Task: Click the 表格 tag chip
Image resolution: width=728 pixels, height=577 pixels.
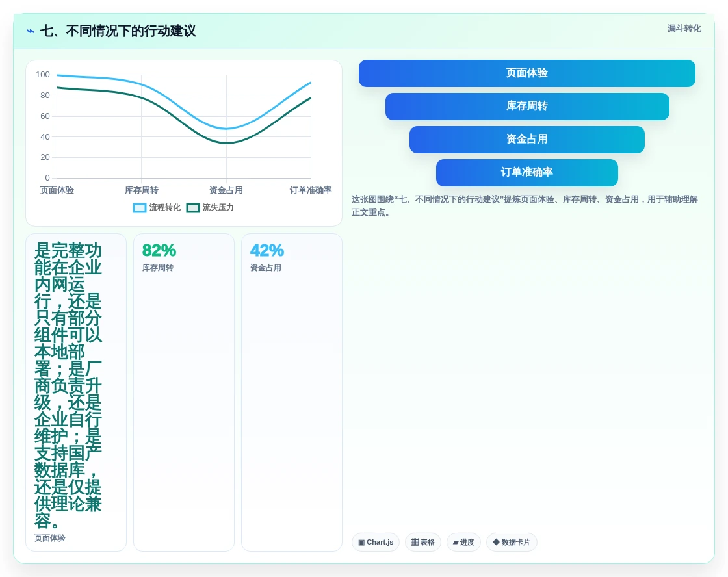Action: pyautogui.click(x=423, y=542)
